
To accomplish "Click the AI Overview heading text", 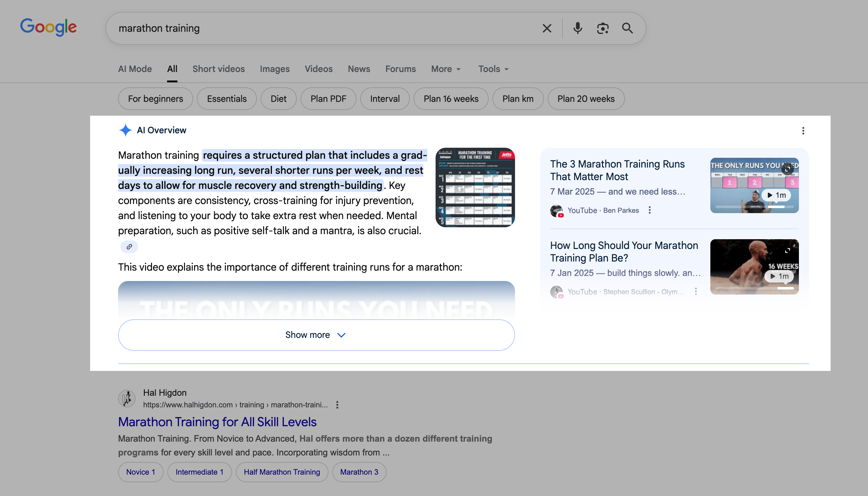I will pyautogui.click(x=161, y=130).
